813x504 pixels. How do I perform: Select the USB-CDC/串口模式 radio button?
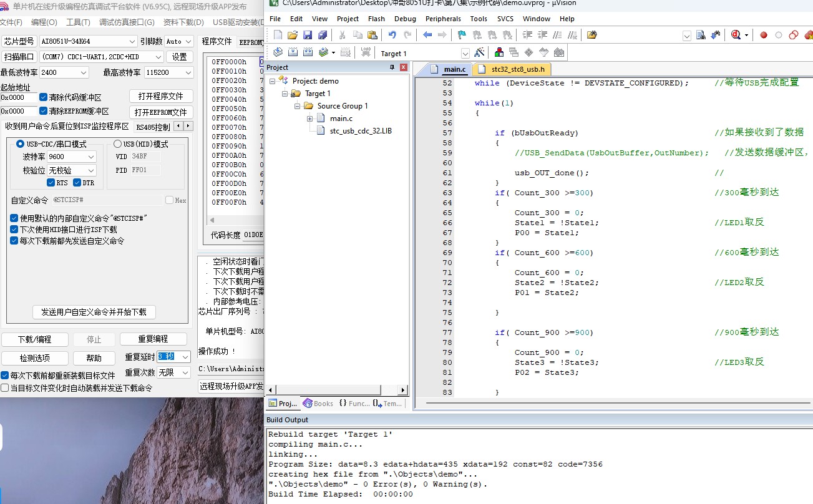click(20, 144)
